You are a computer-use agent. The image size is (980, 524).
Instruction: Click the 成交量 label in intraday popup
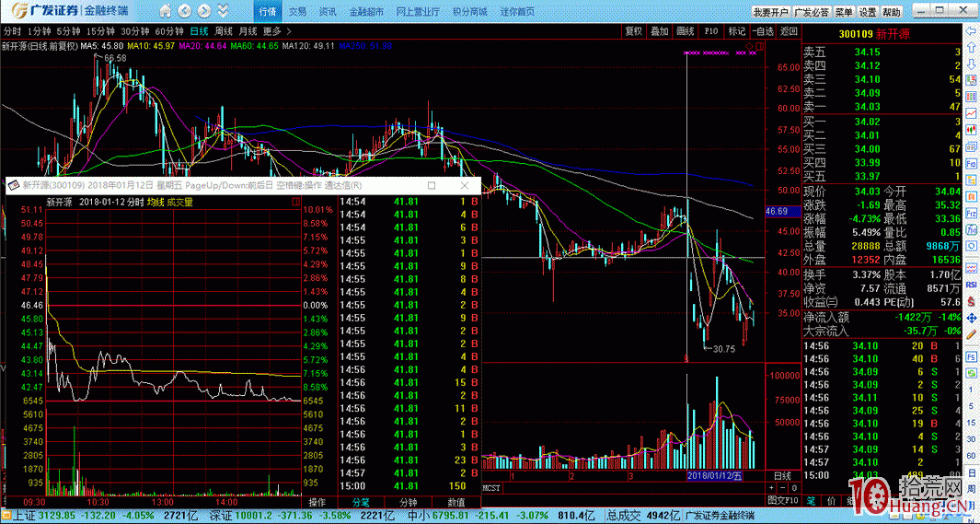click(x=180, y=202)
